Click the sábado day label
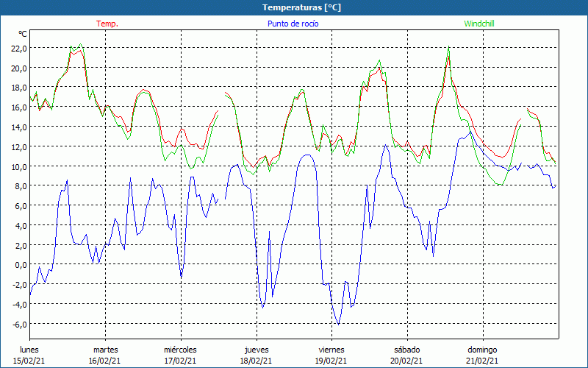Screen dimensions: 588x368 pos(407,350)
